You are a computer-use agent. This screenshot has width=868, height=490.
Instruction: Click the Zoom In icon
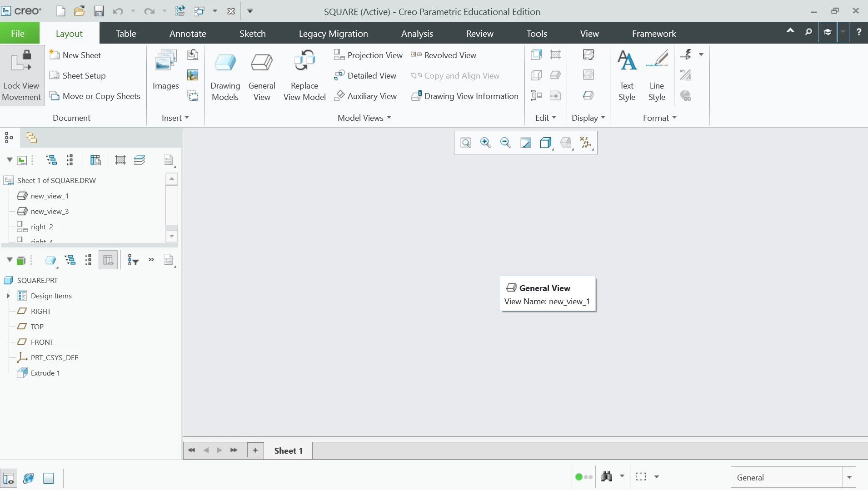coord(486,143)
